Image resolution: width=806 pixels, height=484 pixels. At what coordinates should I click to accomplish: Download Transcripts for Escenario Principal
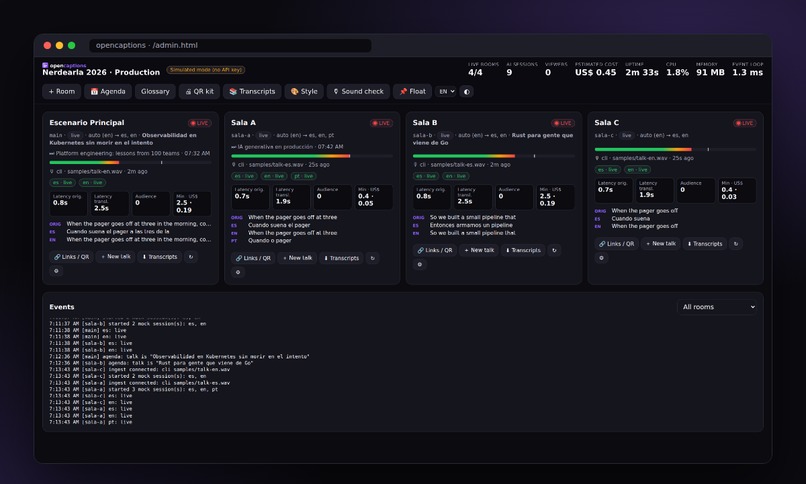[160, 256]
